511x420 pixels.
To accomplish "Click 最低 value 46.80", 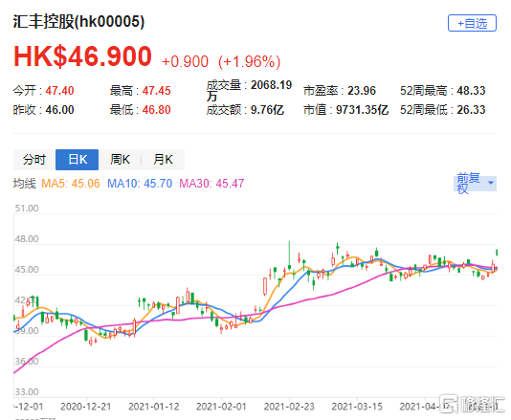I will [x=156, y=110].
